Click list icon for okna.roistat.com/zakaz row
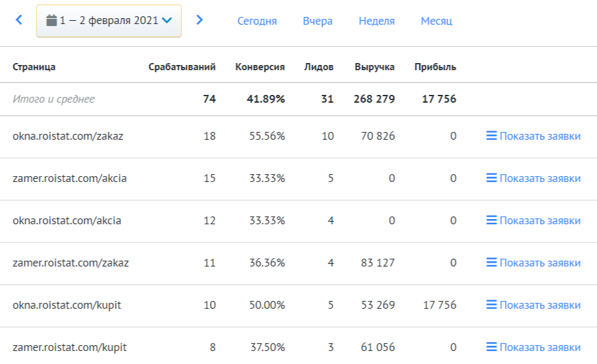The image size is (597, 364). pyautogui.click(x=492, y=136)
